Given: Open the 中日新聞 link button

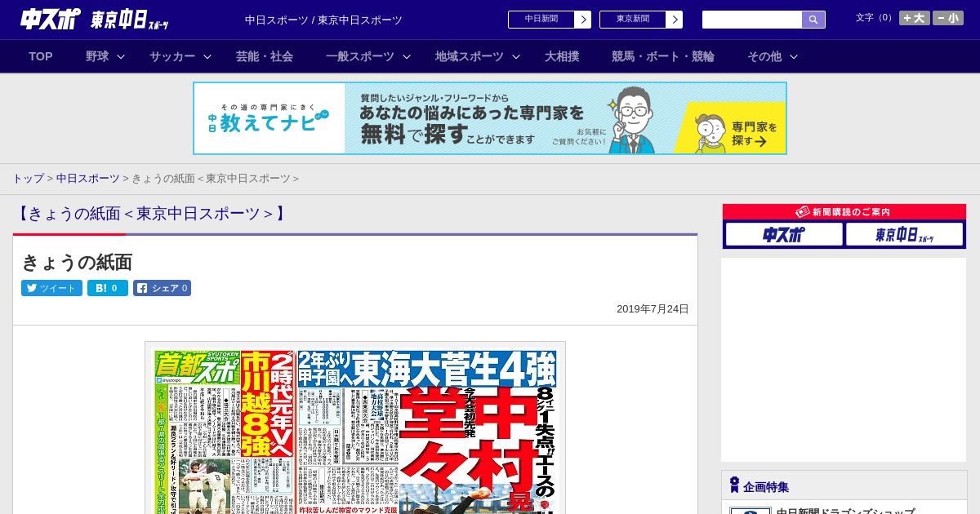Looking at the screenshot, I should [x=550, y=20].
